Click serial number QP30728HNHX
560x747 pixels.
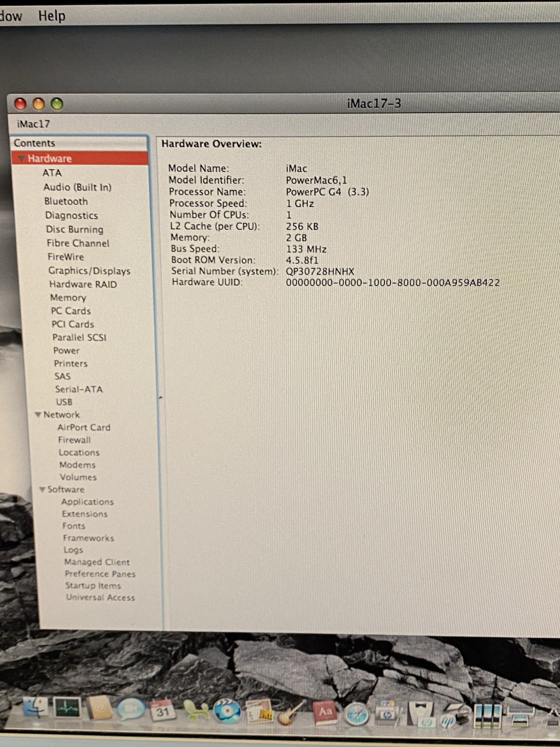click(x=320, y=271)
